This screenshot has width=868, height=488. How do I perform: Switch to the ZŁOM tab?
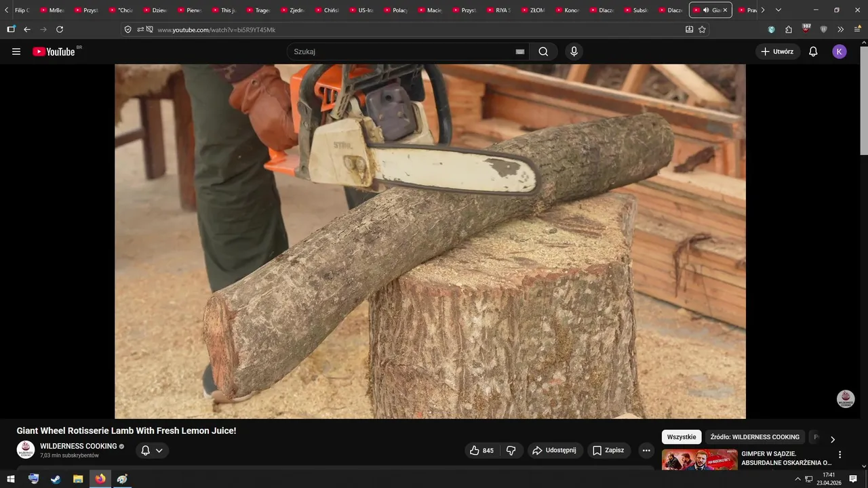coord(533,10)
